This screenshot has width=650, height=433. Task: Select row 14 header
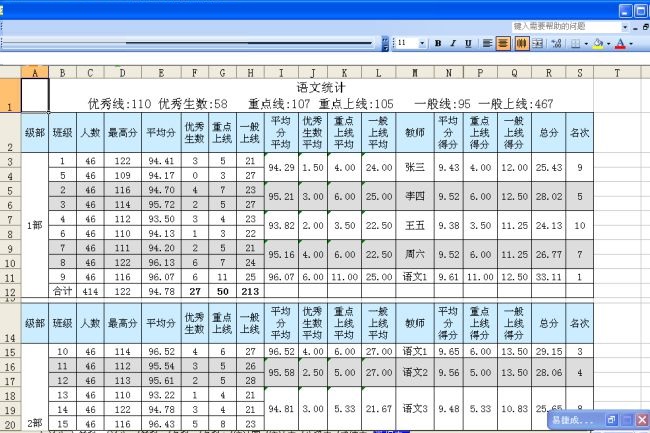[x=10, y=323]
